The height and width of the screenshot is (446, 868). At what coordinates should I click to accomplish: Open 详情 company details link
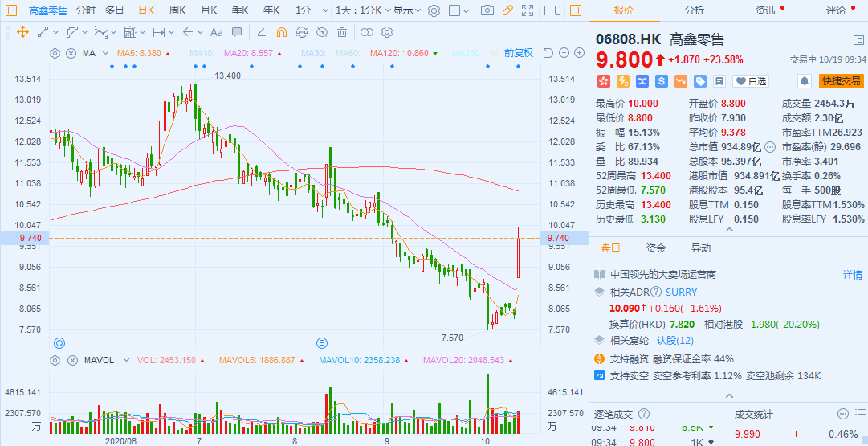pyautogui.click(x=853, y=274)
